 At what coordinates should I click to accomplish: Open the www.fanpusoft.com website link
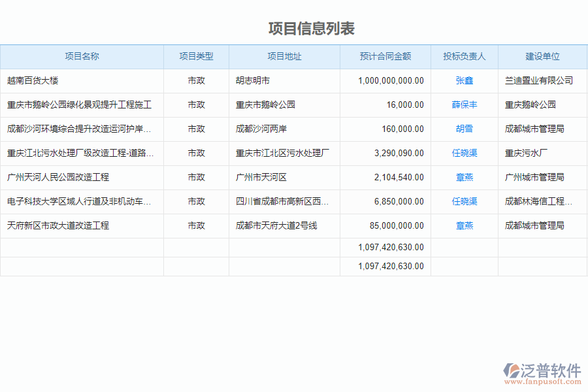(x=546, y=380)
